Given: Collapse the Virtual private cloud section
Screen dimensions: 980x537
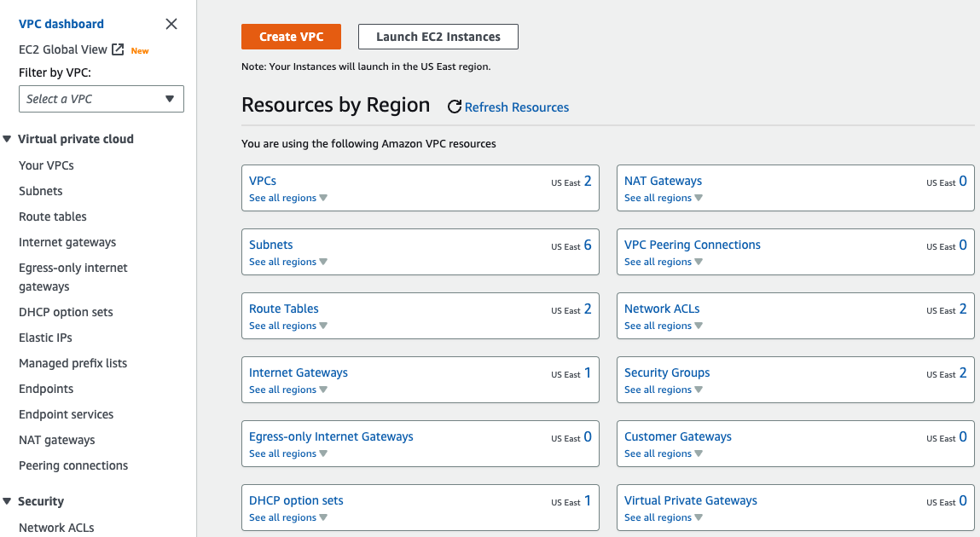Looking at the screenshot, I should click(x=7, y=139).
